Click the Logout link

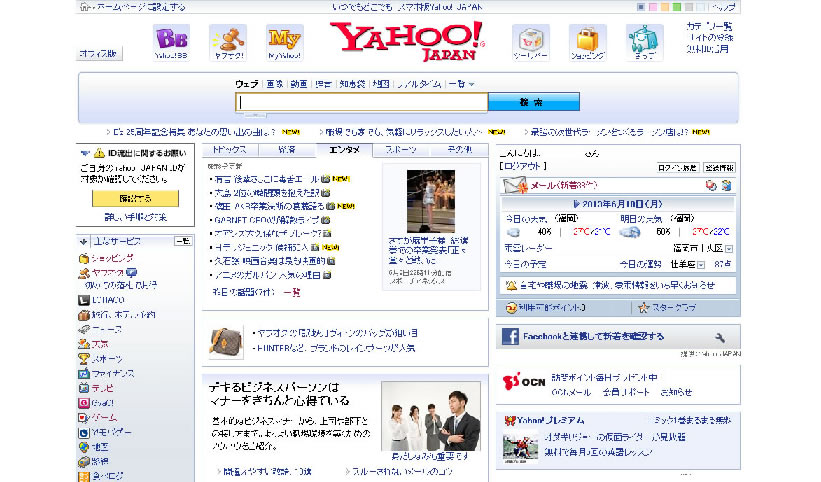(x=523, y=166)
